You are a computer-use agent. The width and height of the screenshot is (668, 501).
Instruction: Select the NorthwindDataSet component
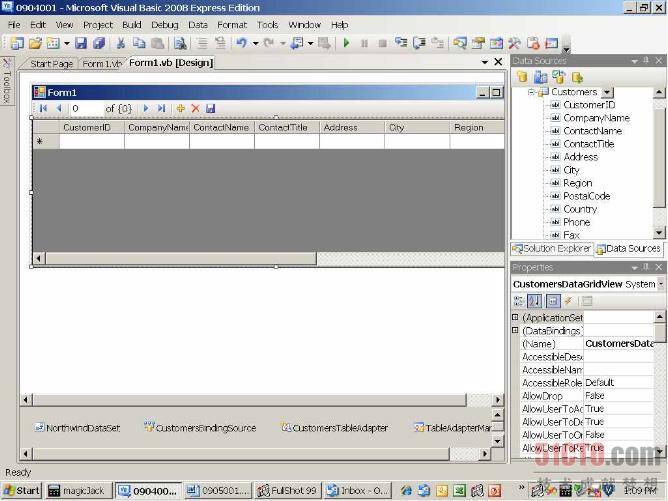coord(78,428)
